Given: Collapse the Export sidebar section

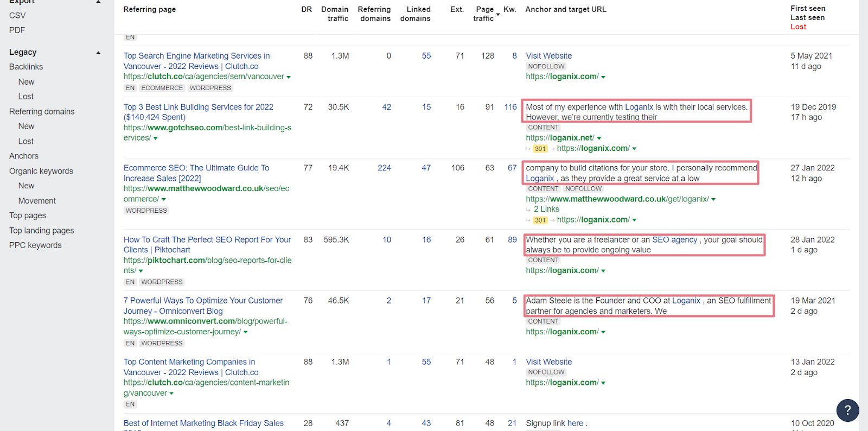Looking at the screenshot, I should pos(98,2).
